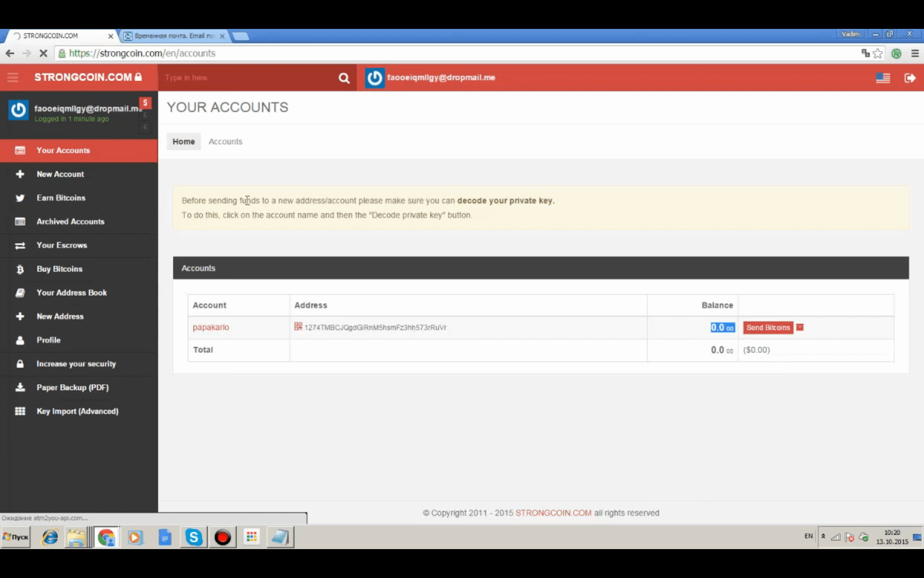Open Earn Bitcoins in sidebar
Viewport: 924px width, 578px height.
pyautogui.click(x=79, y=198)
